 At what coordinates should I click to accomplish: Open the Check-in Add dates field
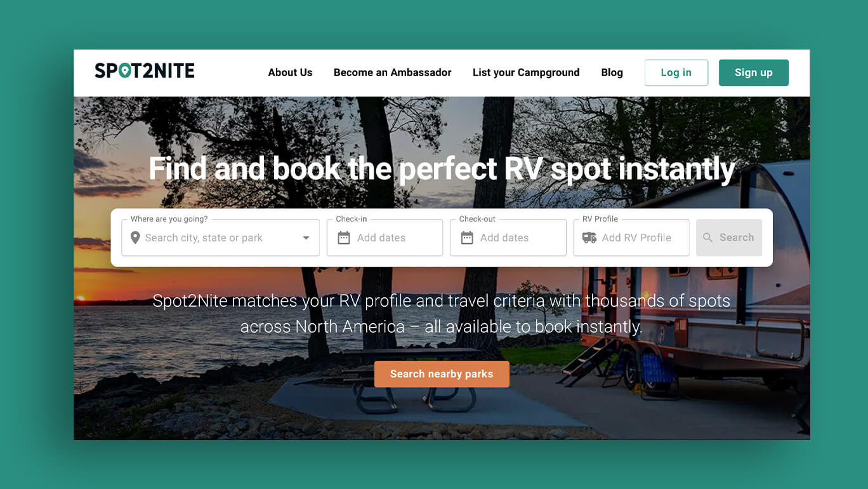(x=385, y=238)
